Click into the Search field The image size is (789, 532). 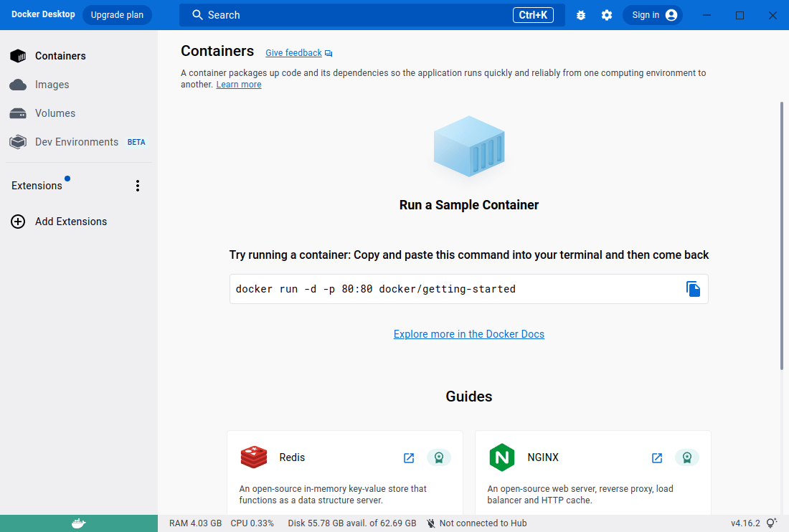[x=372, y=15]
